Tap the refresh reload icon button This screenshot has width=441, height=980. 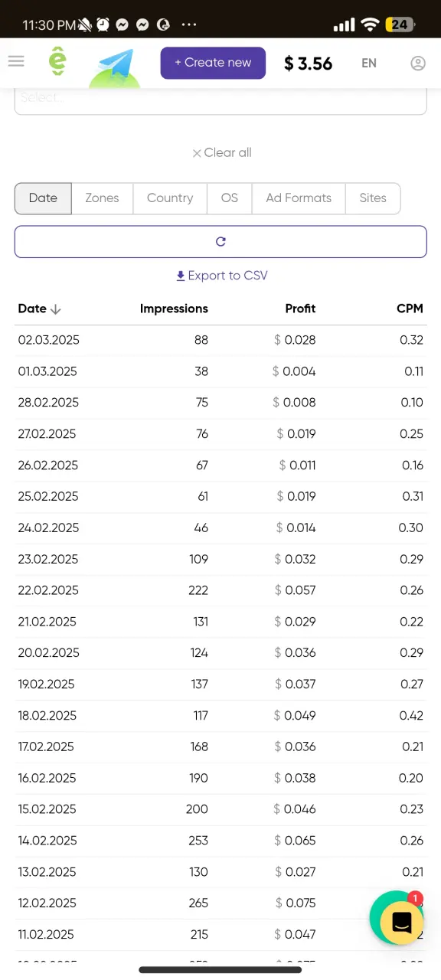pos(220,241)
